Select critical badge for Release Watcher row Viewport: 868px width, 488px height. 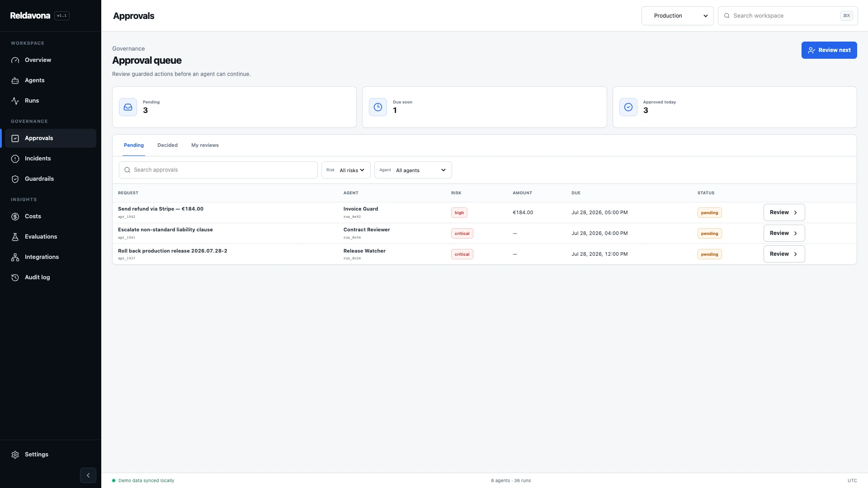(462, 254)
